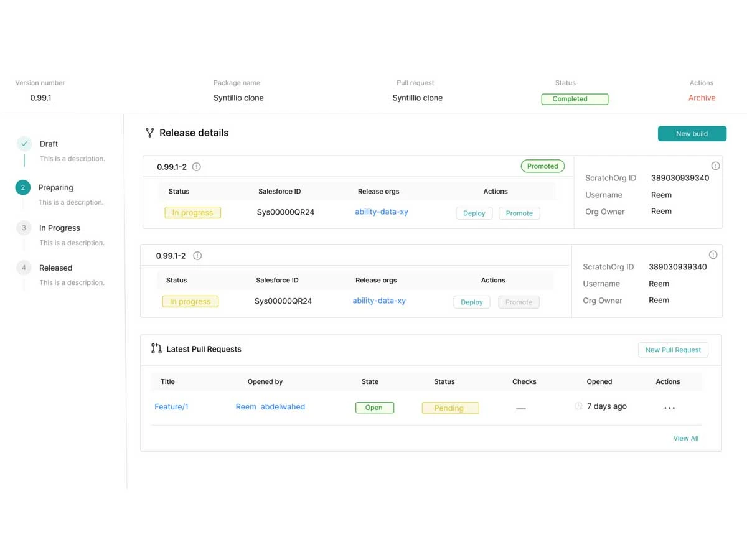
Task: Click the New build button
Action: click(692, 134)
